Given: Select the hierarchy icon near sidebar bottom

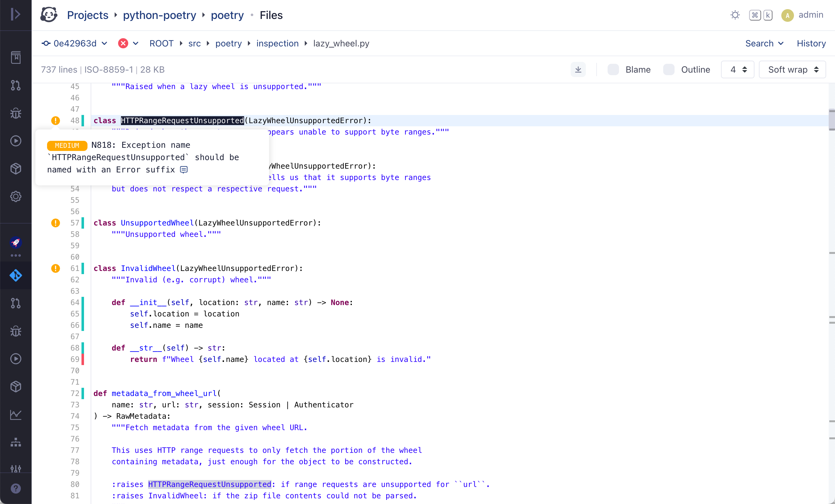Looking at the screenshot, I should 15,443.
